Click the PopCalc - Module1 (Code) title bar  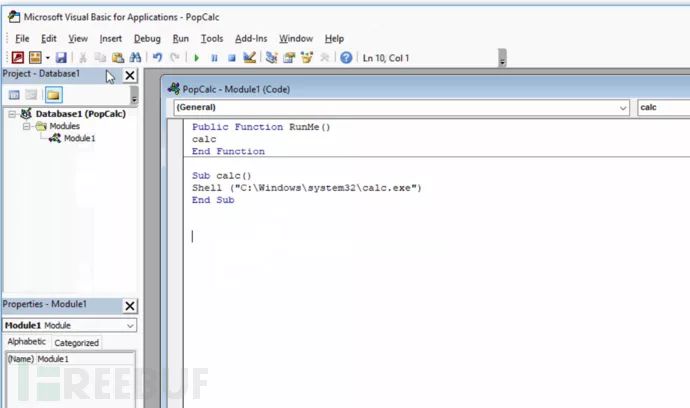point(427,89)
